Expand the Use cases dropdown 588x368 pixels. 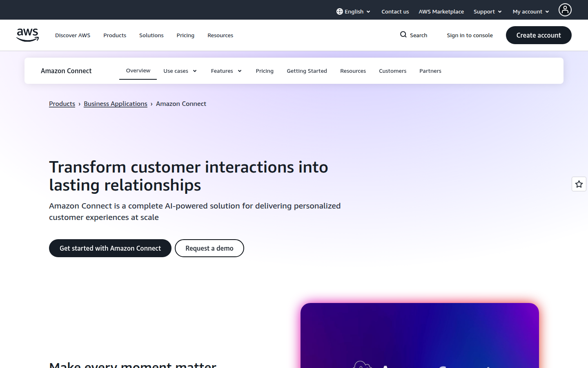coord(180,71)
